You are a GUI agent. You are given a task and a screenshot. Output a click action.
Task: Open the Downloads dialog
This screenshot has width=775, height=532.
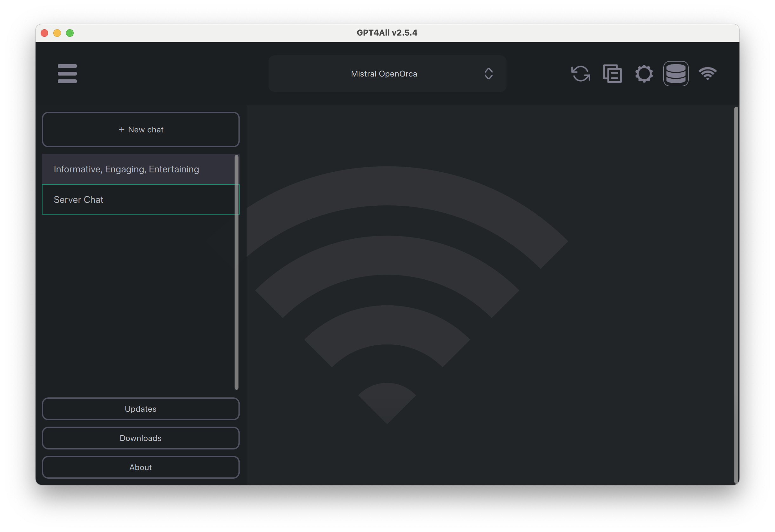point(140,438)
